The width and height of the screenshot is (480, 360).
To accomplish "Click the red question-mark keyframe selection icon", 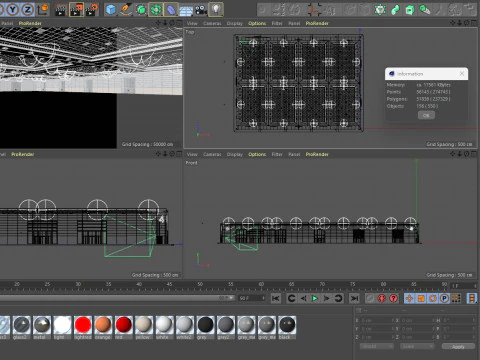I will (394, 298).
